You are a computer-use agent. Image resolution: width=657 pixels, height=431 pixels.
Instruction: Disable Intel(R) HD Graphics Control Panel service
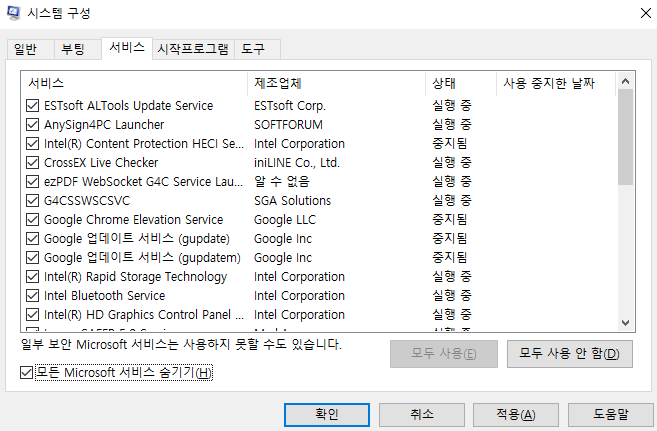[x=33, y=315]
